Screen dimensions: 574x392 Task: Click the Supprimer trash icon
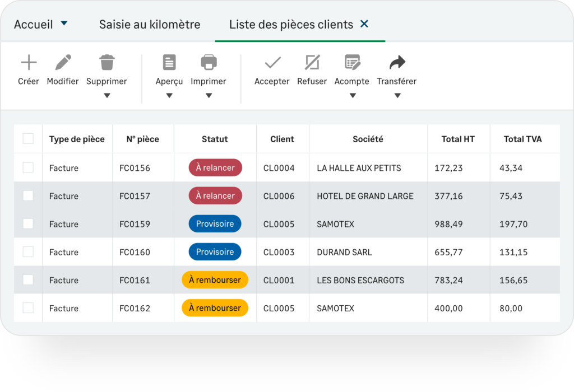tap(107, 62)
